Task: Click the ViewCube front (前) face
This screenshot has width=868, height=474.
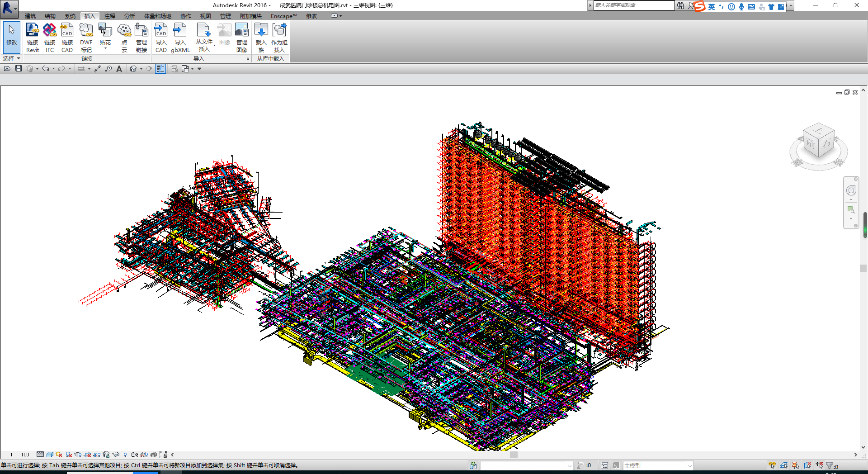Action: point(811,144)
